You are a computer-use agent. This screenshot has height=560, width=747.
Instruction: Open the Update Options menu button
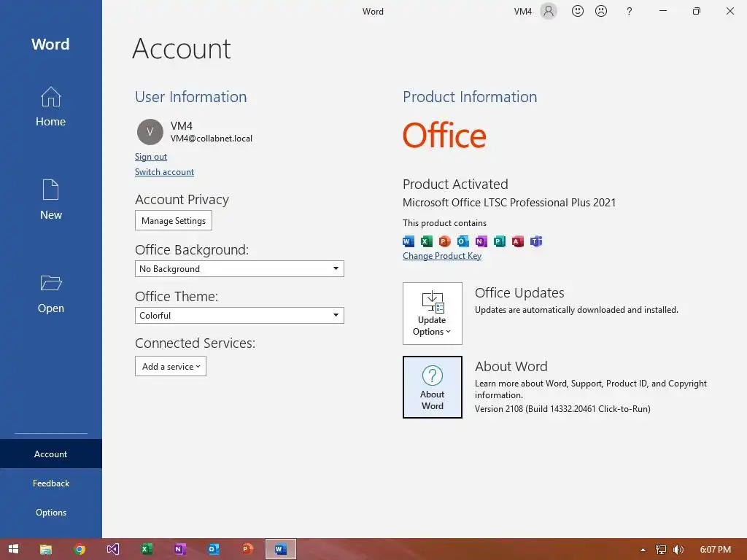click(x=432, y=314)
